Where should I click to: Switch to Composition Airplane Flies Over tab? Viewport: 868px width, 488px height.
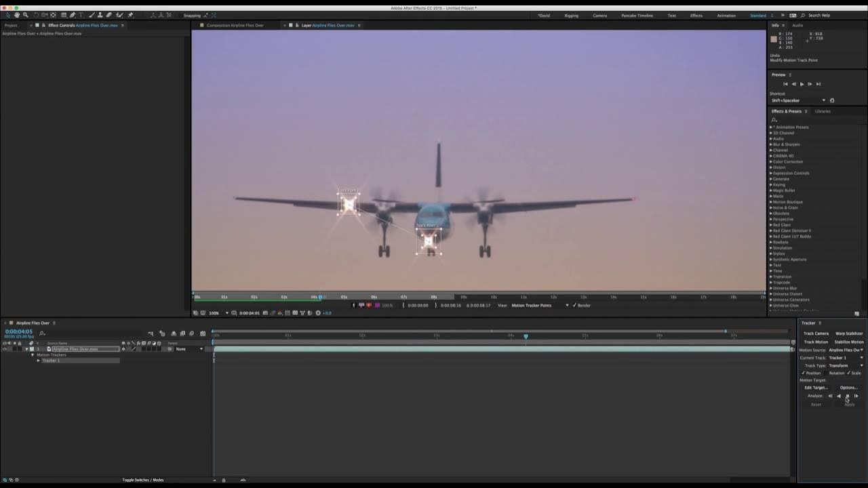pos(235,25)
